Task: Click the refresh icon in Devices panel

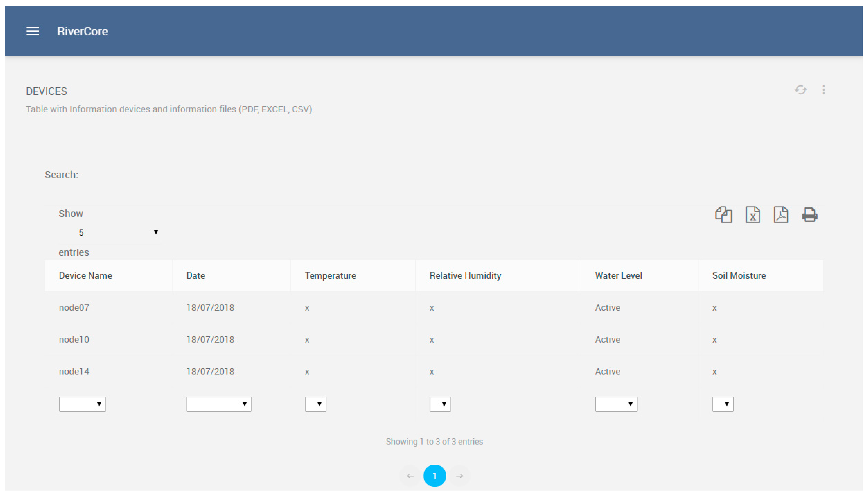Action: [x=800, y=90]
